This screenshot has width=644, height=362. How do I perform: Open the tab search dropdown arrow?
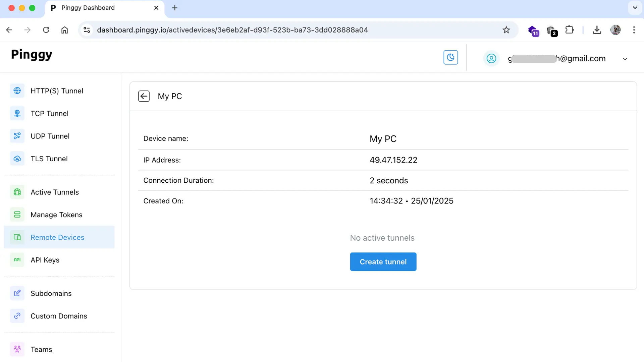click(635, 8)
